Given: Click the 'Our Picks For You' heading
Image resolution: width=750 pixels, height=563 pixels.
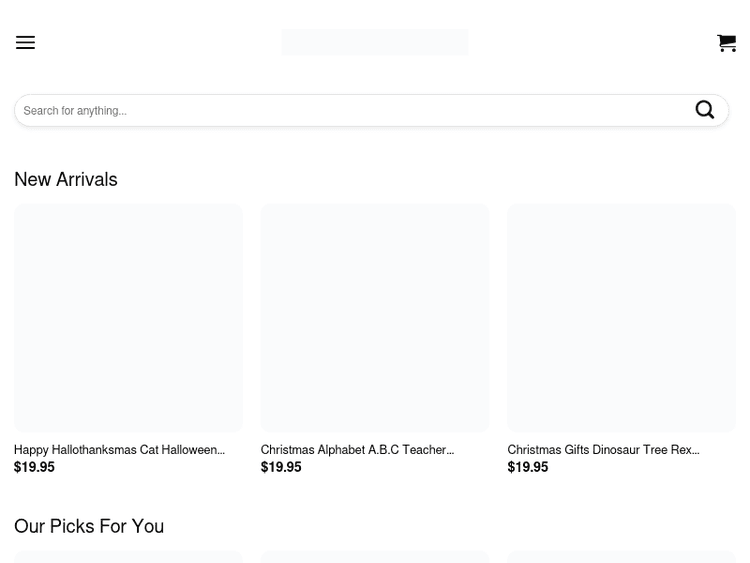Looking at the screenshot, I should [x=89, y=526].
